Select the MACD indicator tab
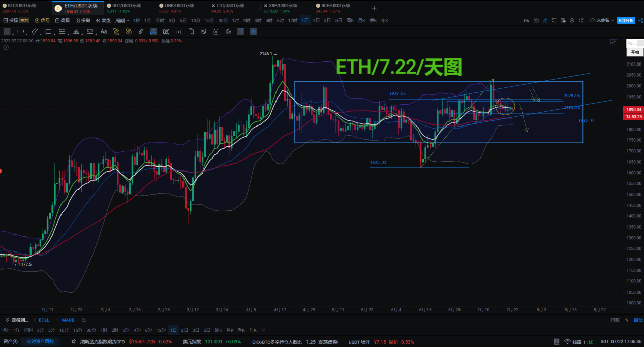Screen dimensions: 644x347 (x=68, y=320)
